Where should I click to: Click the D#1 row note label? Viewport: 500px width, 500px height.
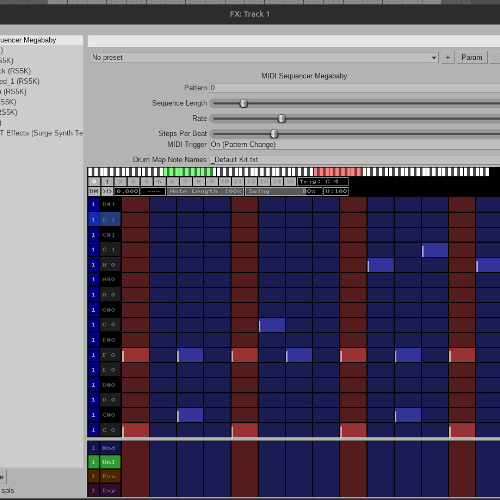point(110,204)
